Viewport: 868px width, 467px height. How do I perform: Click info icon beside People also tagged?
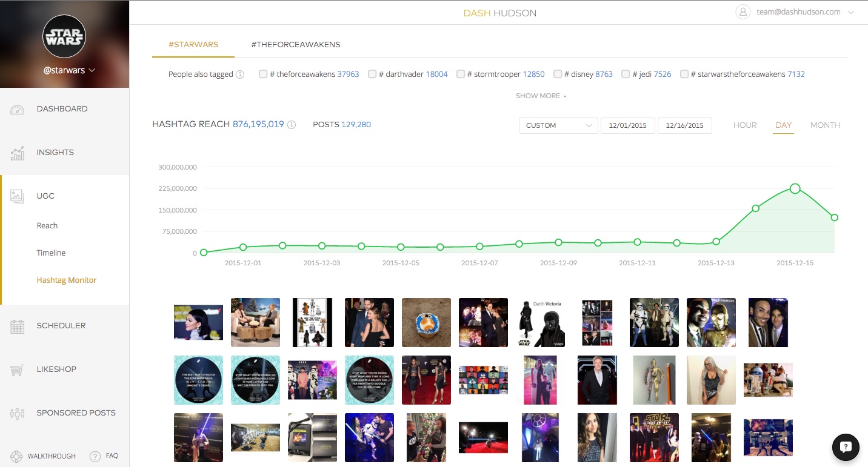(240, 75)
